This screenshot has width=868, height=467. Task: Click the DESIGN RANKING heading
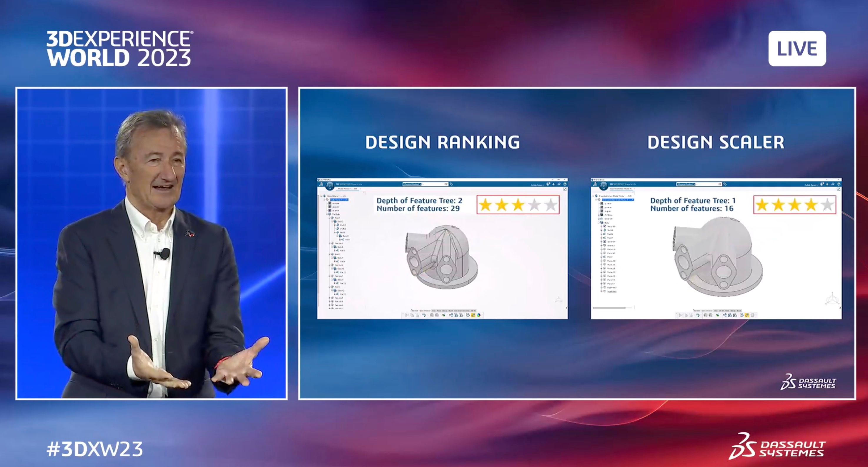[443, 142]
